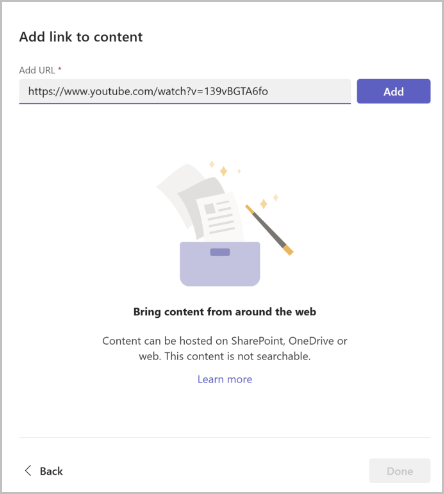Click the 'Add URL' field label
Screen dimensions: 444x494
(37, 70)
